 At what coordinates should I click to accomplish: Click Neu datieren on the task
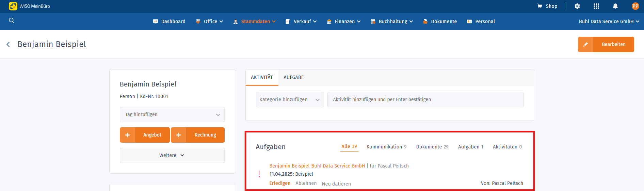pyautogui.click(x=336, y=184)
